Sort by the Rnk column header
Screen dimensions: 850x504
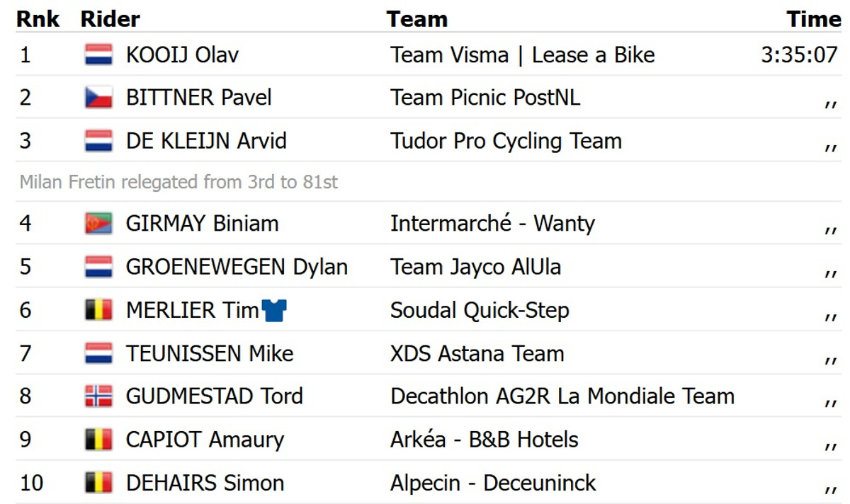coord(38,19)
